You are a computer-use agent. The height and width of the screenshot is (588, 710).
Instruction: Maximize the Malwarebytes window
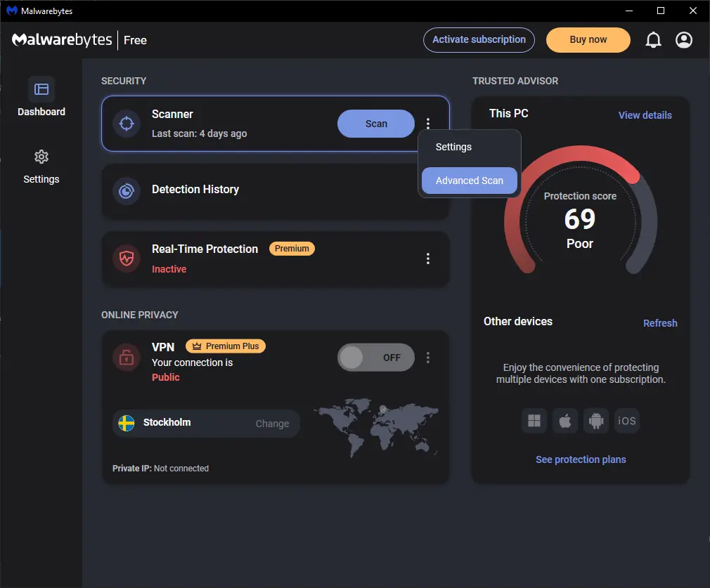[x=661, y=11]
